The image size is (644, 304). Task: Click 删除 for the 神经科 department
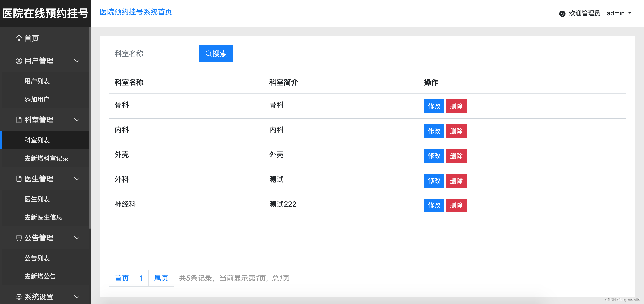456,205
